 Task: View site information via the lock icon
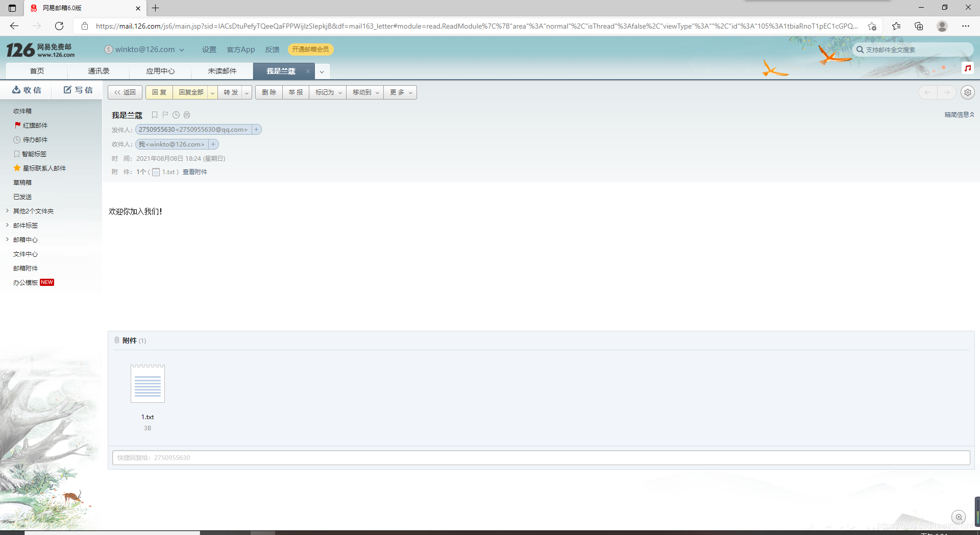pos(85,26)
